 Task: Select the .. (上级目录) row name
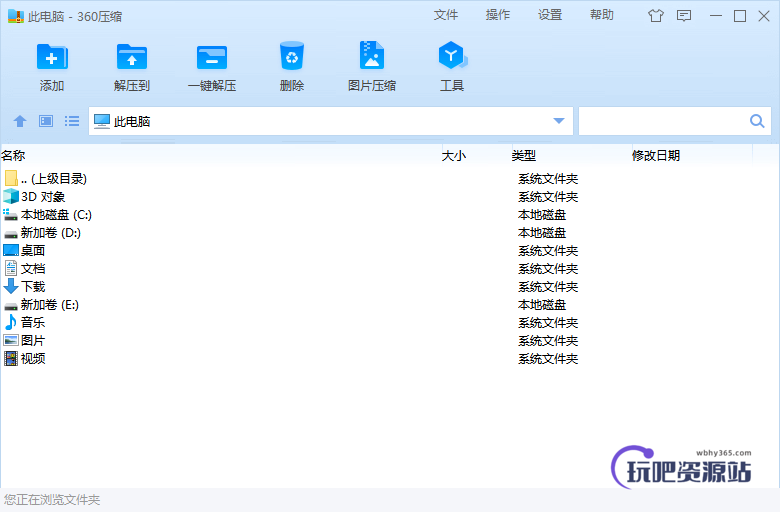click(54, 179)
